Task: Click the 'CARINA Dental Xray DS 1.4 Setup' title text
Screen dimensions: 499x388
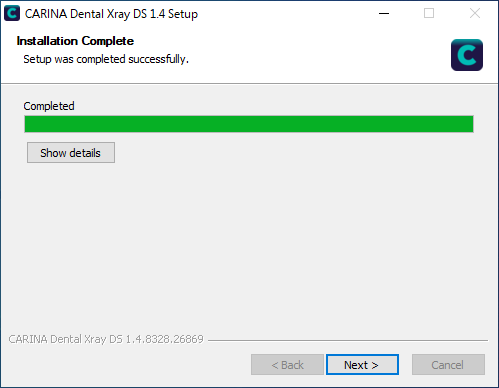Action: pos(111,14)
